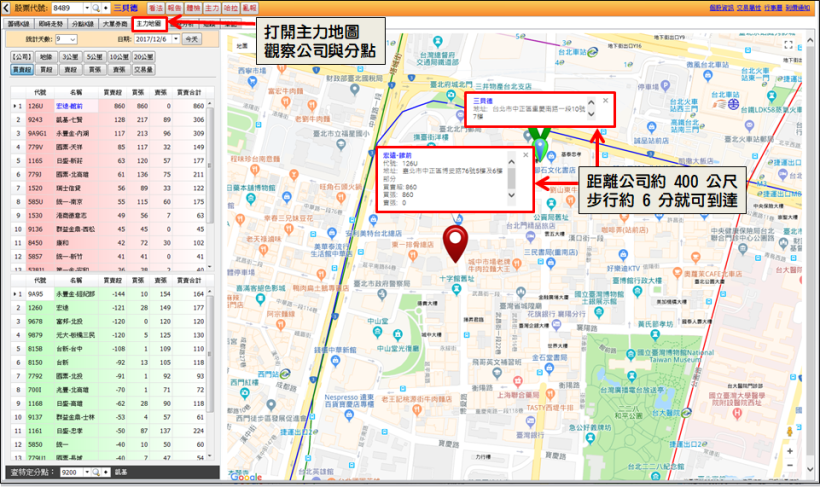Image resolution: width=820 pixels, height=487 pixels.
Task: Click the map scrollbar up chevron at top right
Action: (810, 40)
